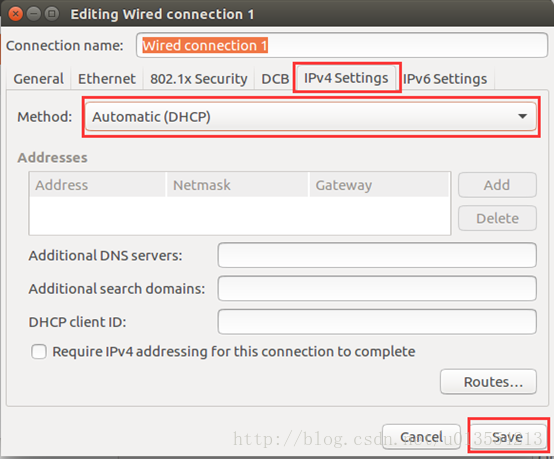Click the Delete address button

coord(497,218)
